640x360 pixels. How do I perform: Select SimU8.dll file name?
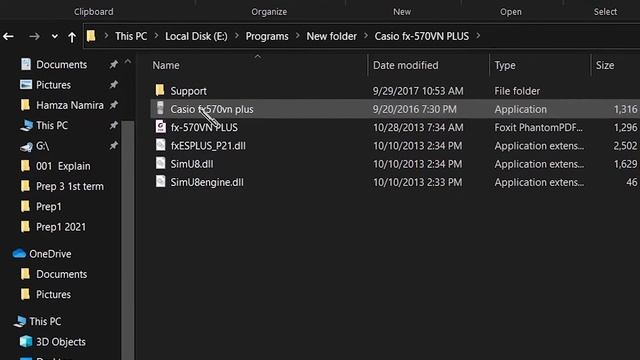192,164
